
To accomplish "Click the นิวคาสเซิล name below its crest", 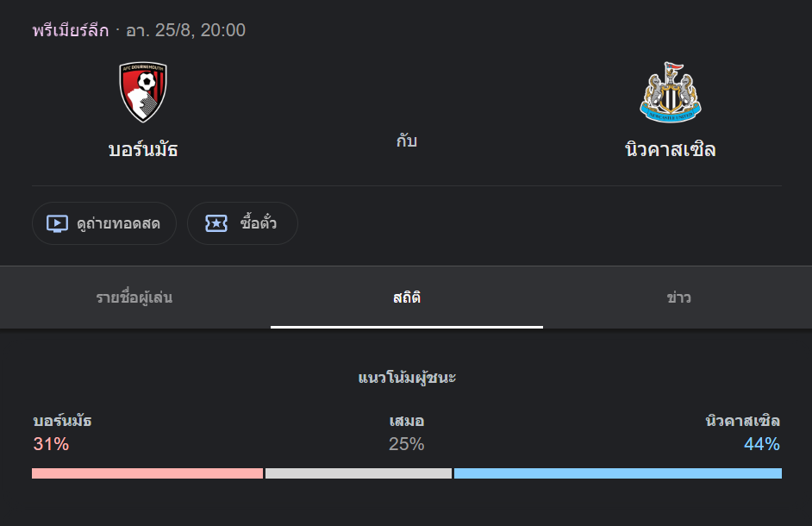I will [670, 149].
